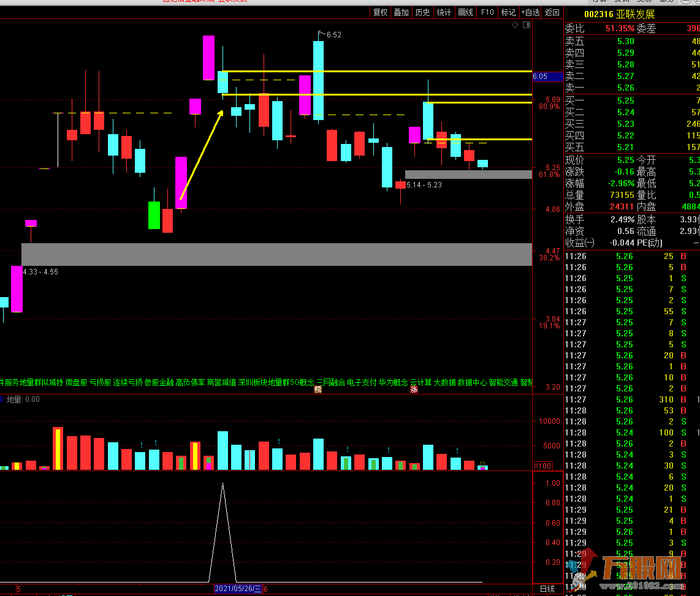Click the 002316 亚联发展 stock title
The width and height of the screenshot is (700, 596).
click(619, 15)
